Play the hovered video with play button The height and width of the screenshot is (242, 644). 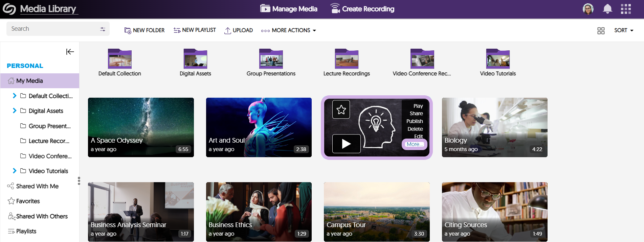pos(346,144)
